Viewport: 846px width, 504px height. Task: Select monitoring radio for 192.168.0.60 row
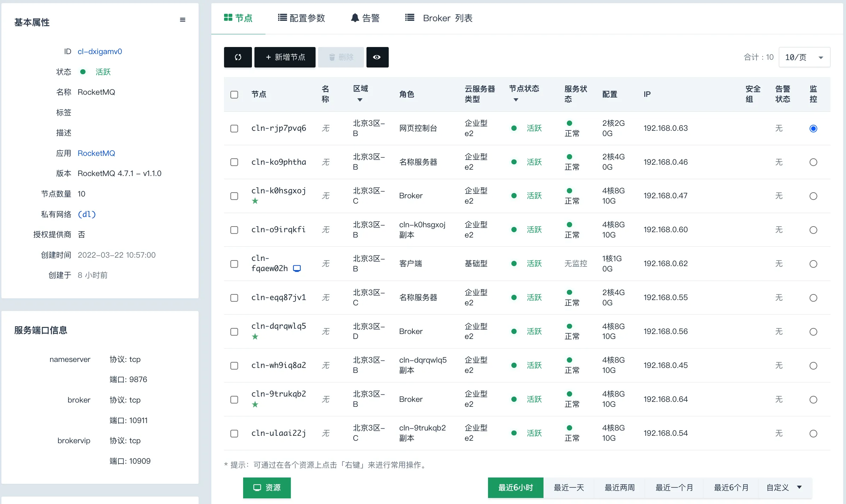click(x=813, y=230)
